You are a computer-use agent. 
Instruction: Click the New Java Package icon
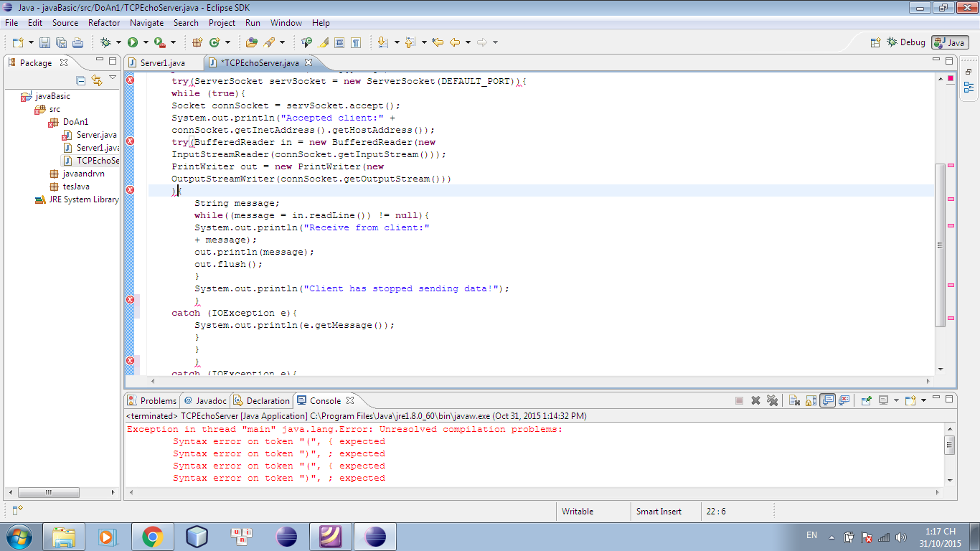(197, 42)
